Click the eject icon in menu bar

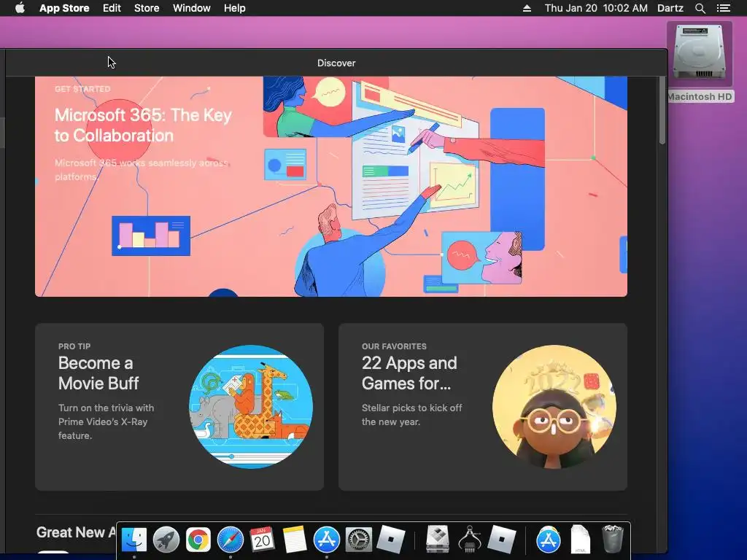(x=527, y=8)
